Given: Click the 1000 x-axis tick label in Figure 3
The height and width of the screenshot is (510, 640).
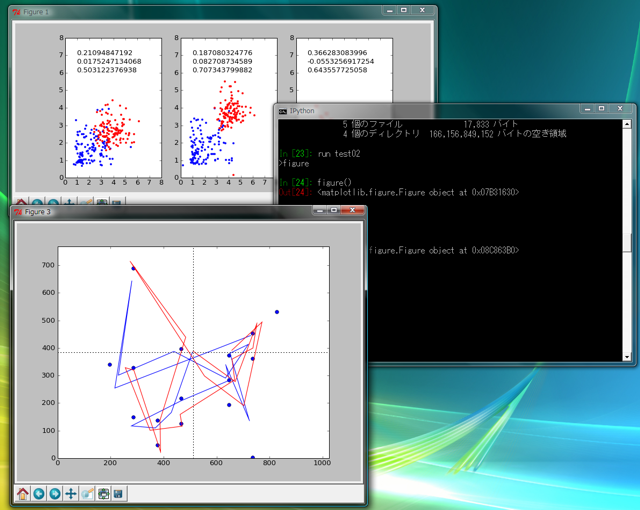Looking at the screenshot, I should 322,463.
